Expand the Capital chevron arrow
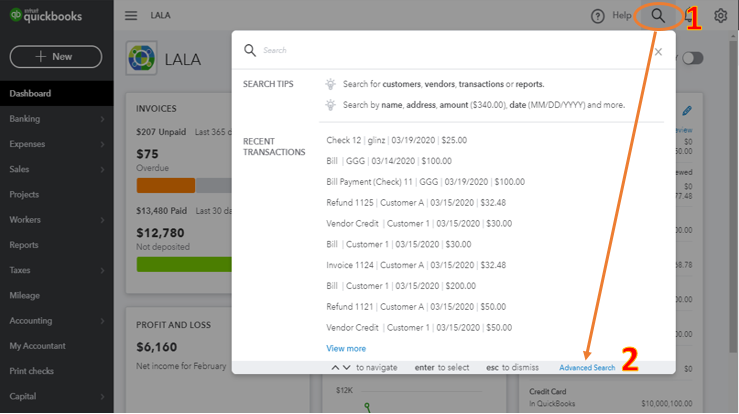 (102, 397)
